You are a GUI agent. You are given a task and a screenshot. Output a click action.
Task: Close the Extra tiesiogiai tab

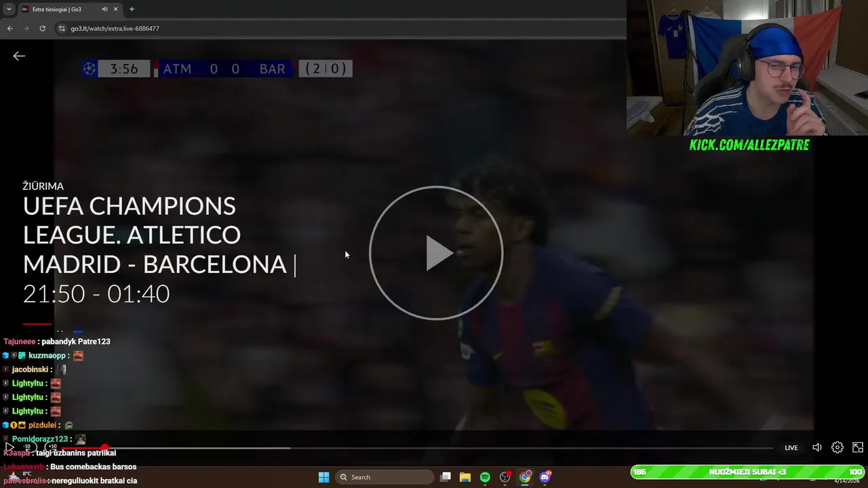coord(116,9)
